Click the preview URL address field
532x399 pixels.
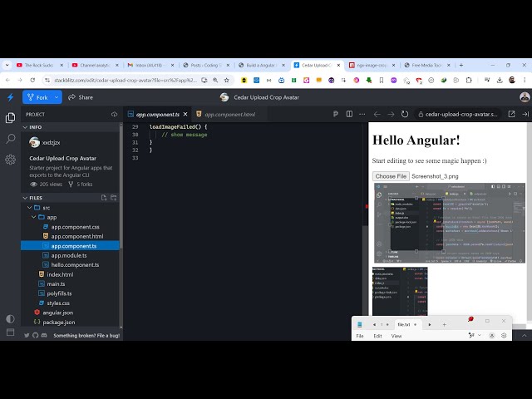coord(460,114)
